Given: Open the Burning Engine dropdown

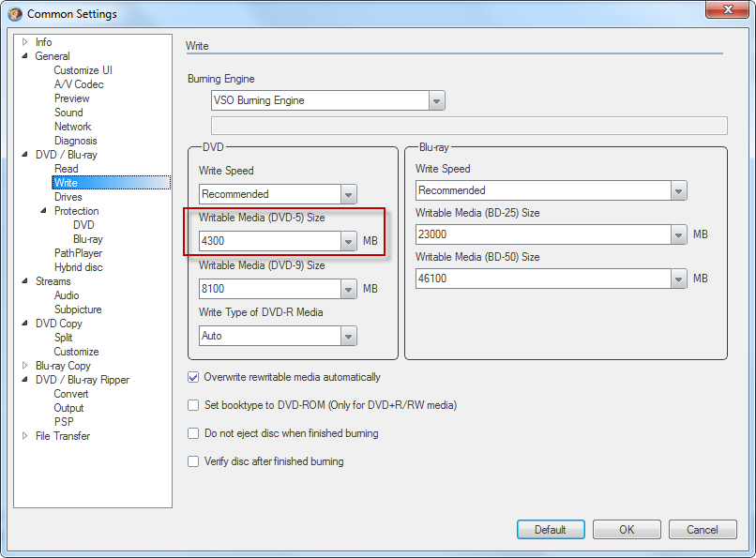Looking at the screenshot, I should (436, 100).
